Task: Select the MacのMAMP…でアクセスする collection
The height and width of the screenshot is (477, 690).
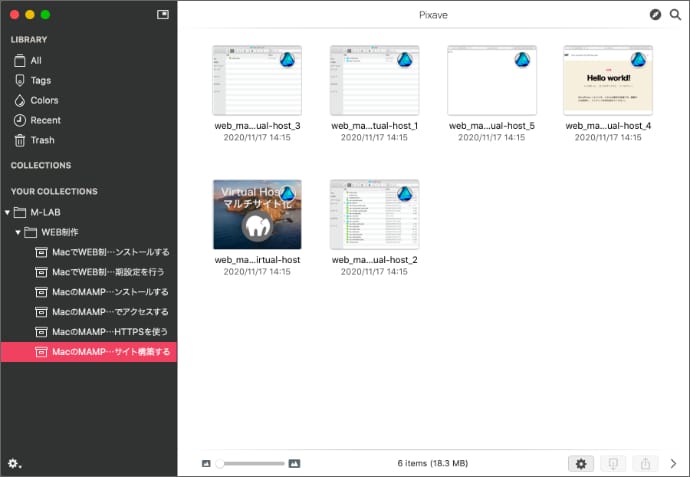Action: [110, 311]
